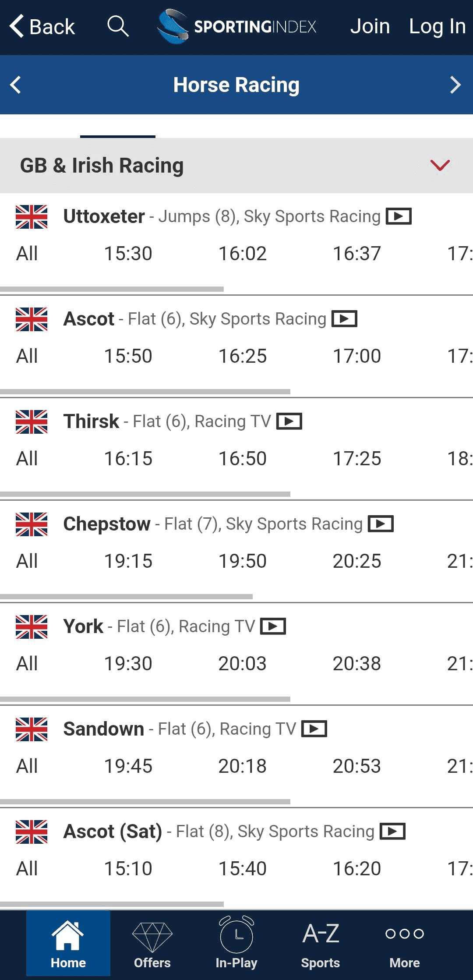Go Back to previous page
The width and height of the screenshot is (473, 980).
point(42,26)
